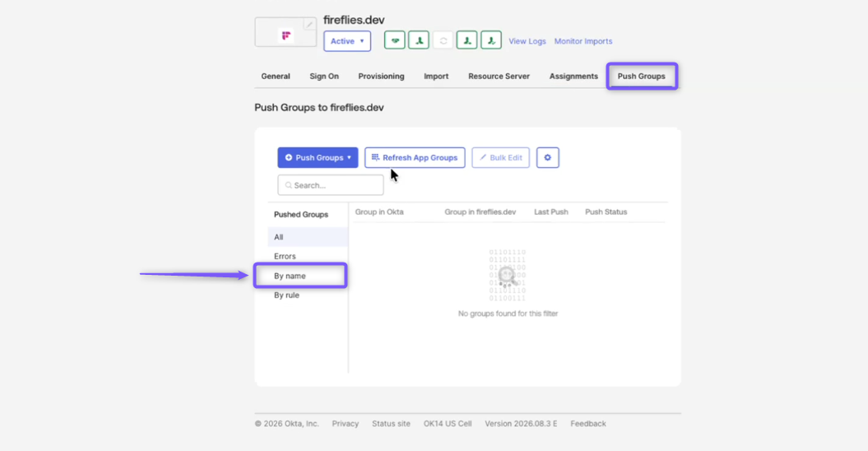Image resolution: width=868 pixels, height=451 pixels.
Task: Click Refresh App Groups
Action: (415, 157)
